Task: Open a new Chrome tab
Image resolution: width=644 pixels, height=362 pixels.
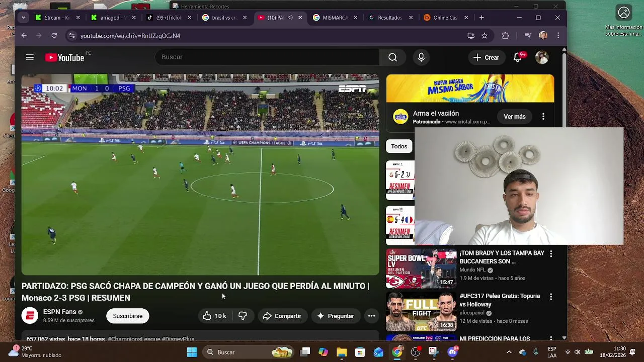Action: tap(481, 18)
